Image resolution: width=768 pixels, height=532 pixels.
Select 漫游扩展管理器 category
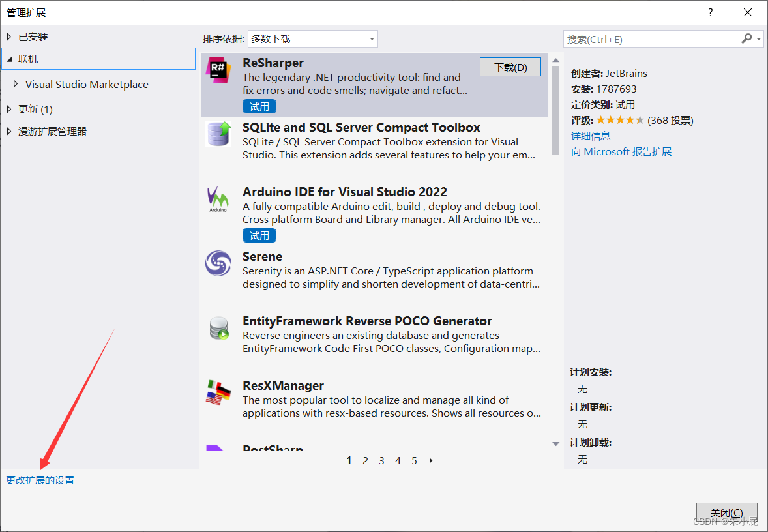pyautogui.click(x=52, y=131)
